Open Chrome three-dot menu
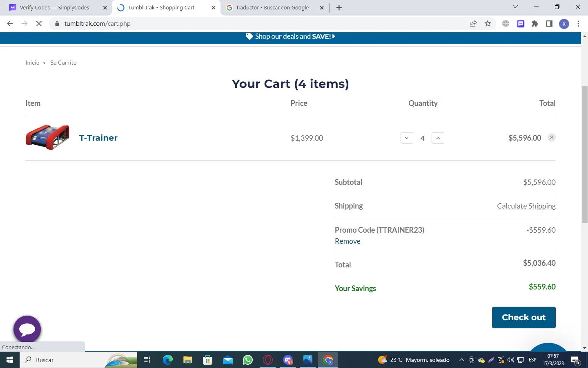588x368 pixels. click(x=579, y=24)
